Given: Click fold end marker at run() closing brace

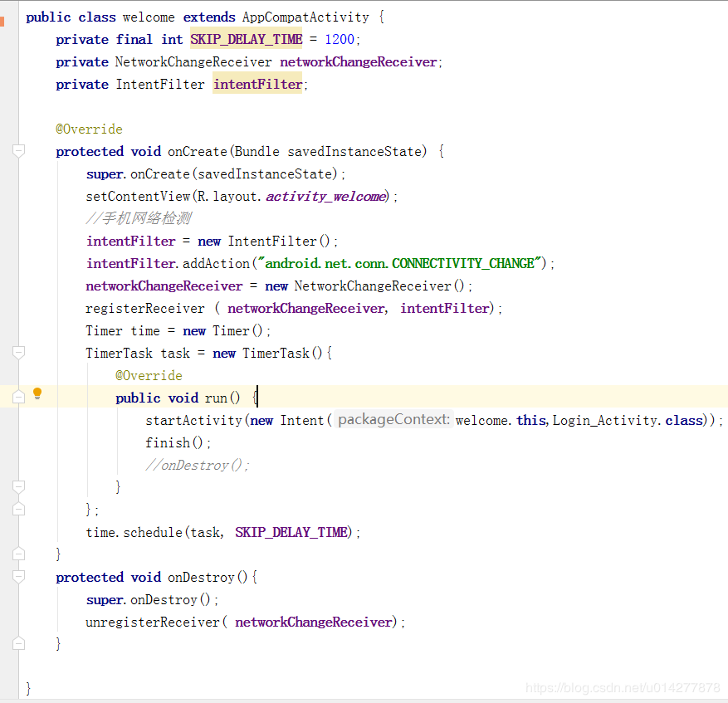Looking at the screenshot, I should coord(19,487).
